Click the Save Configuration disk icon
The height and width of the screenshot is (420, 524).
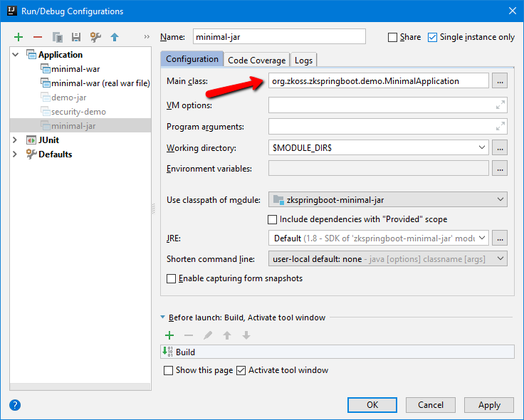point(75,37)
